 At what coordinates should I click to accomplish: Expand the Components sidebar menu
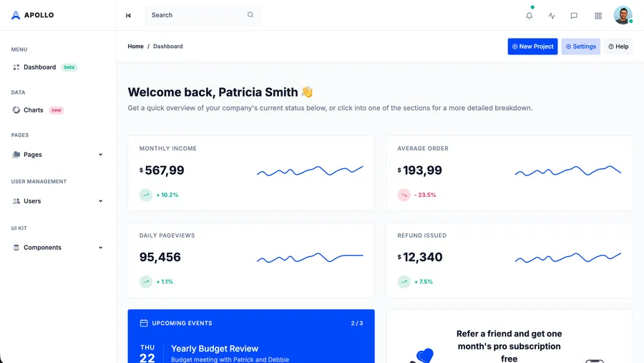click(58, 248)
